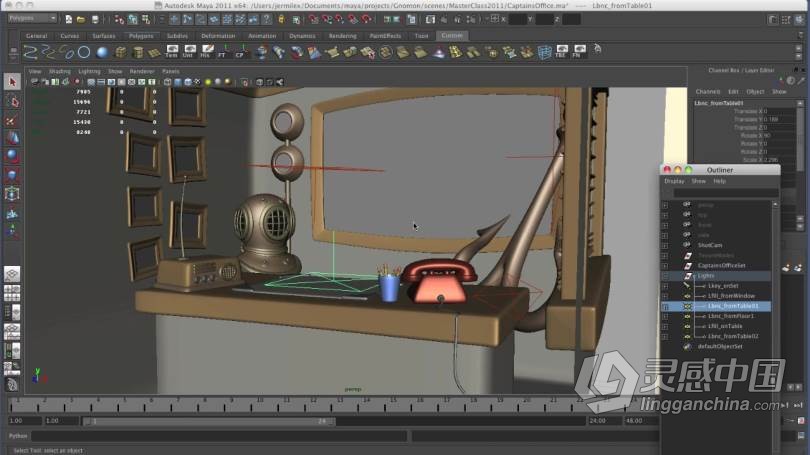Viewport: 810px width, 455px height.
Task: Open Channel Box Channels menu
Action: pos(708,91)
